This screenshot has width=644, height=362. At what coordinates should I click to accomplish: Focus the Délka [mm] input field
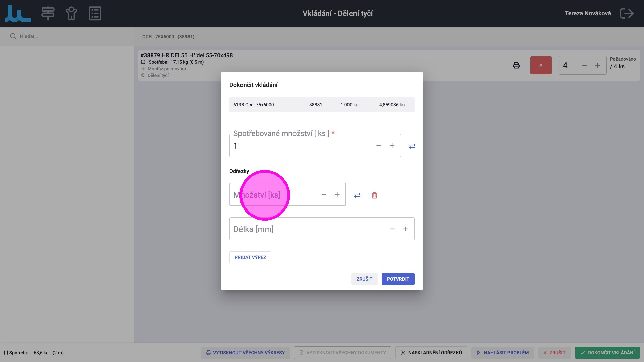[x=305, y=229]
